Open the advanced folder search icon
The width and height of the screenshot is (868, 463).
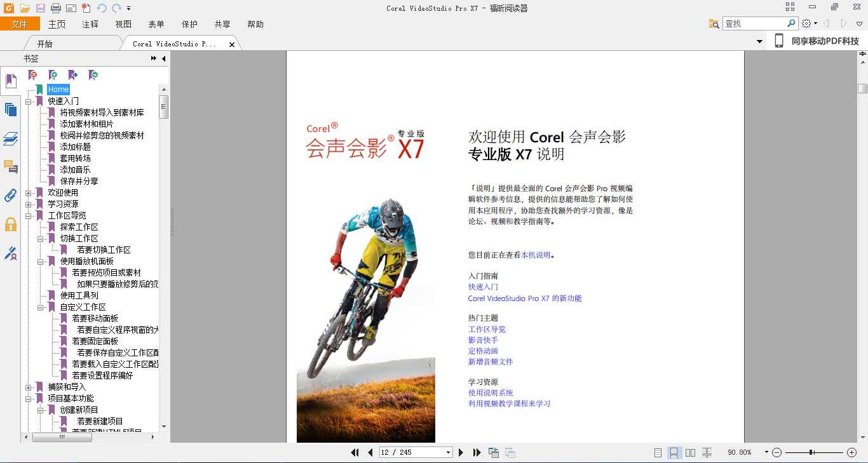[x=714, y=23]
